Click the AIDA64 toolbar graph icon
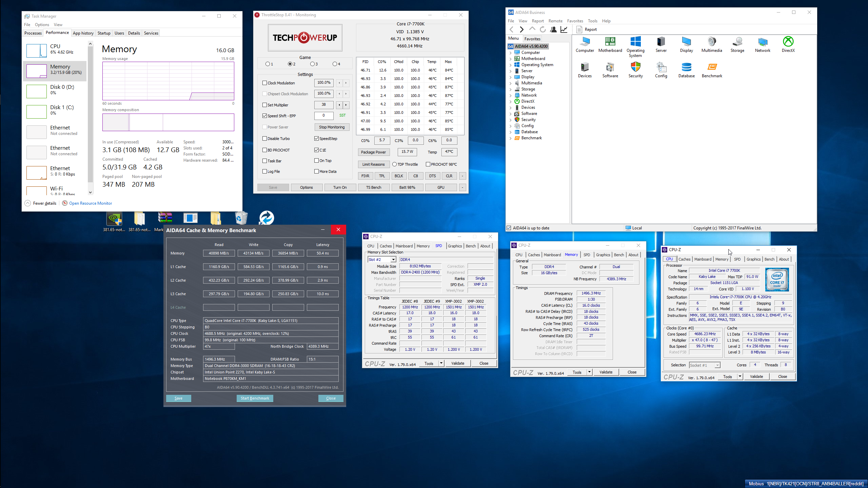 coord(564,29)
